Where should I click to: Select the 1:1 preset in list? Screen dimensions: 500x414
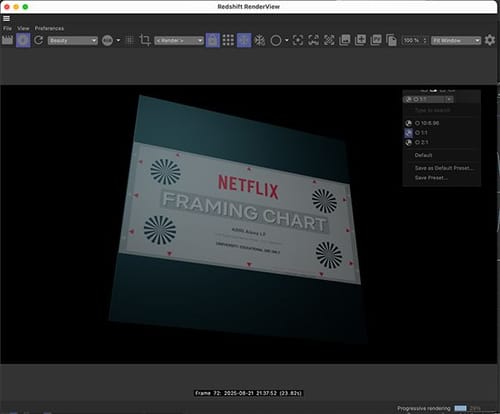[421, 133]
